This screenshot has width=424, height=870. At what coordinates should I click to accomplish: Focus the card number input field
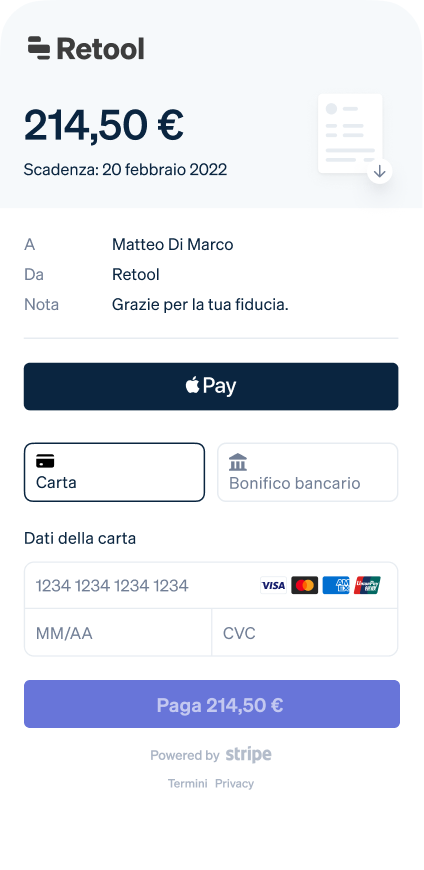point(211,585)
